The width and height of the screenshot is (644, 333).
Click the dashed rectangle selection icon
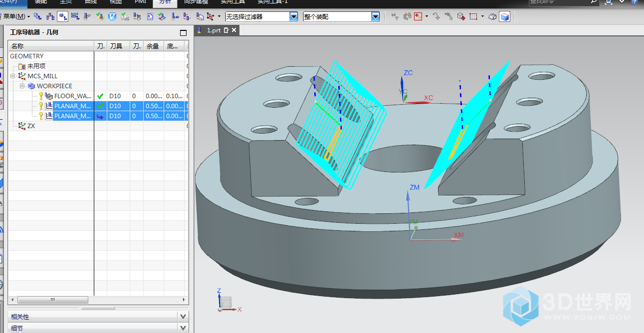point(473,16)
